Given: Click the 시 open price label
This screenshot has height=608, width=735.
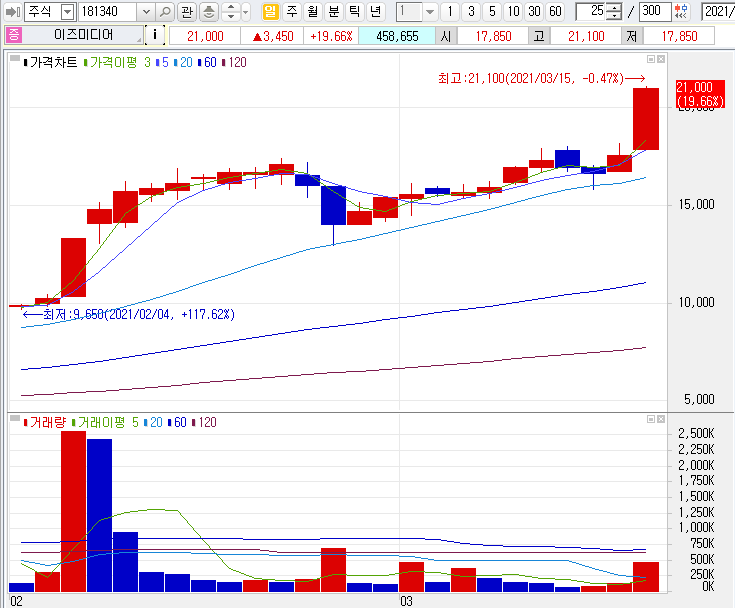Looking at the screenshot, I should (x=446, y=36).
